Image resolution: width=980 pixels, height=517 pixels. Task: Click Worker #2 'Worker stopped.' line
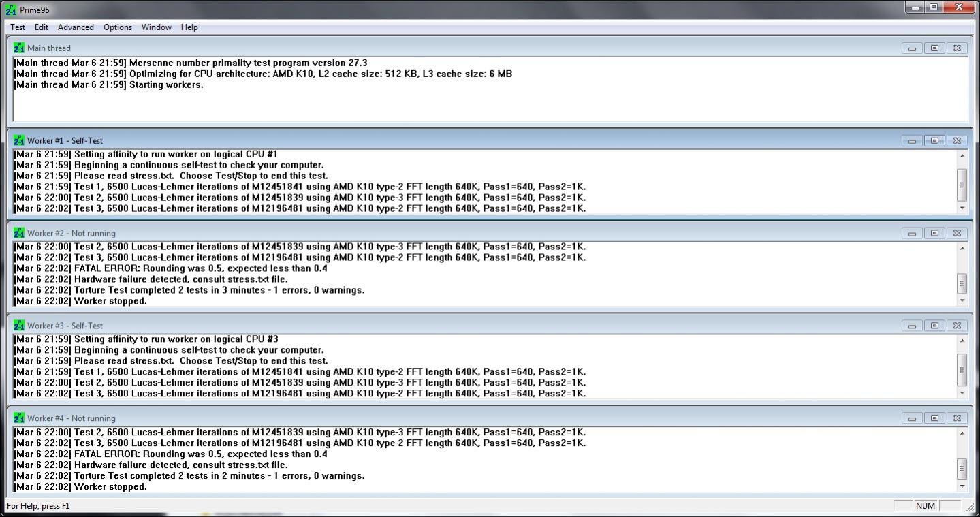click(80, 301)
